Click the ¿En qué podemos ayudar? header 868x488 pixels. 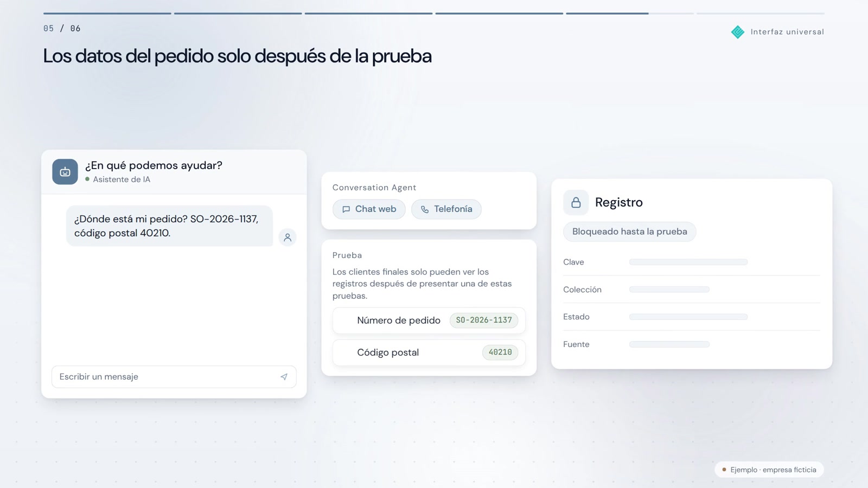[154, 165]
